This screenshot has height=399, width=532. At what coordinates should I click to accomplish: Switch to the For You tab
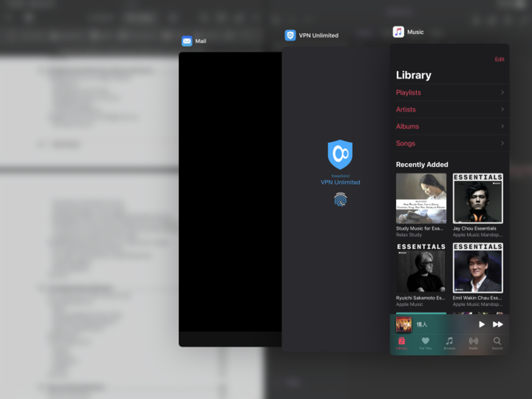[x=425, y=343]
